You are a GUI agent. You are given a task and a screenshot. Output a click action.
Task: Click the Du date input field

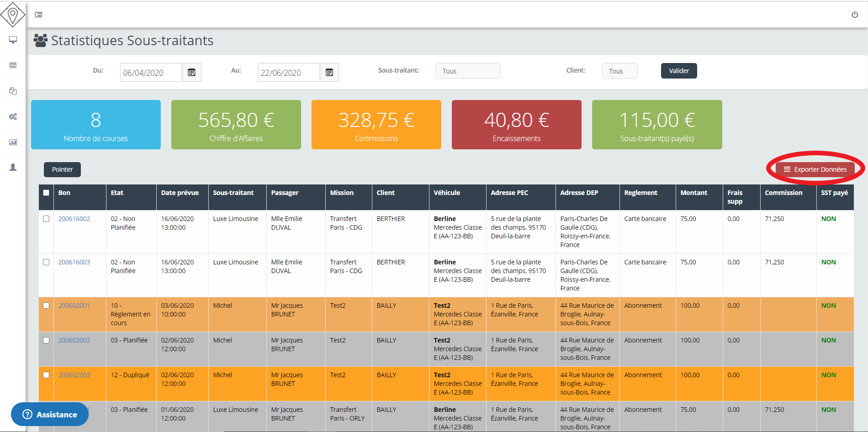click(151, 73)
